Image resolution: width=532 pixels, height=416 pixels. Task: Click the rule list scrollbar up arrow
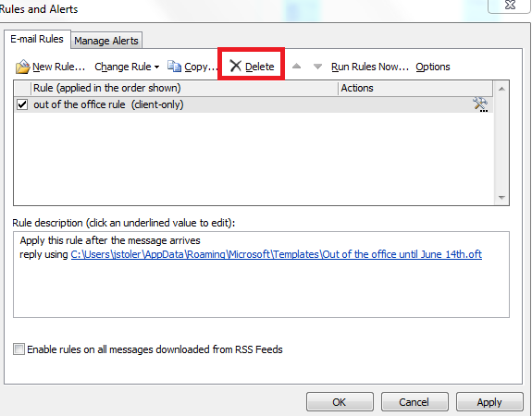point(501,89)
